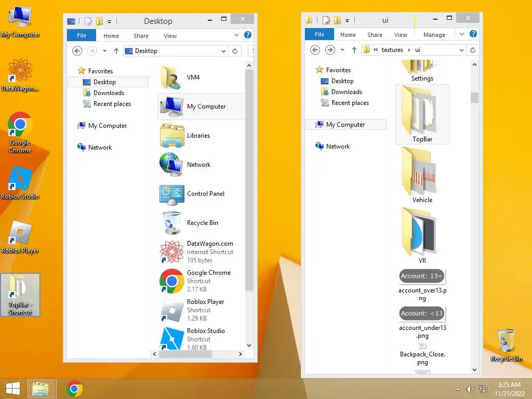Select Downloads in Desktop window sidebar
532x399 pixels.
click(109, 93)
